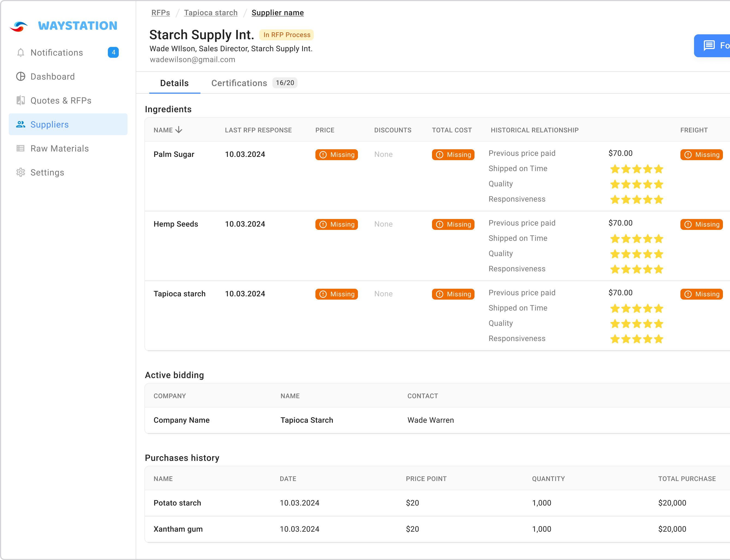730x560 pixels.
Task: Click Palm Sugar Quality star rating
Action: [x=636, y=184]
